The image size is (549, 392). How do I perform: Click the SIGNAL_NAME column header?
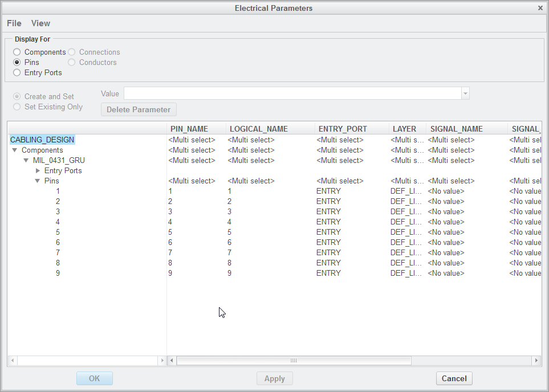point(467,129)
